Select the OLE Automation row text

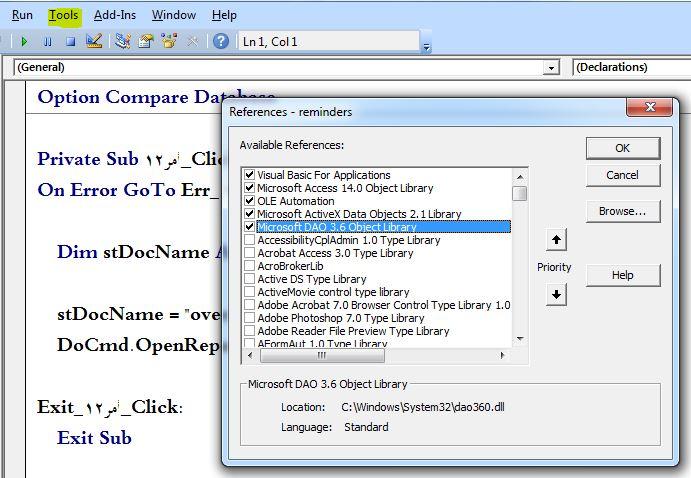pos(296,201)
